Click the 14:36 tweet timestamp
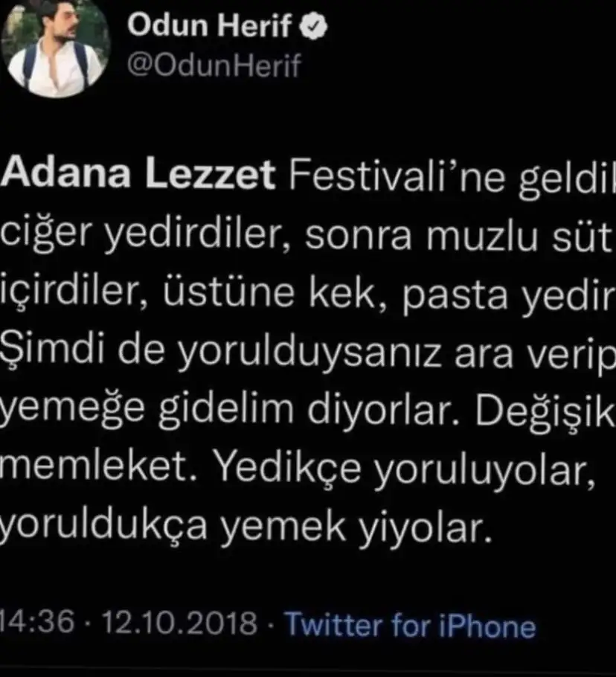 tap(37, 623)
